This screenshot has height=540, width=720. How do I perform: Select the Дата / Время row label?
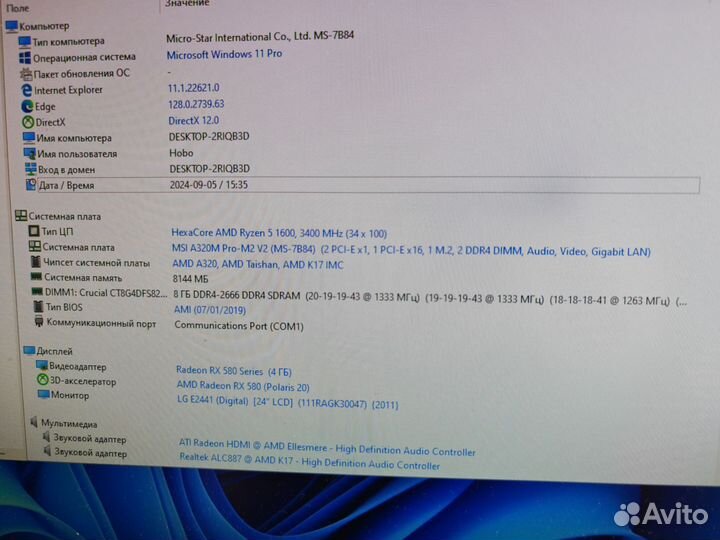pyautogui.click(x=67, y=185)
